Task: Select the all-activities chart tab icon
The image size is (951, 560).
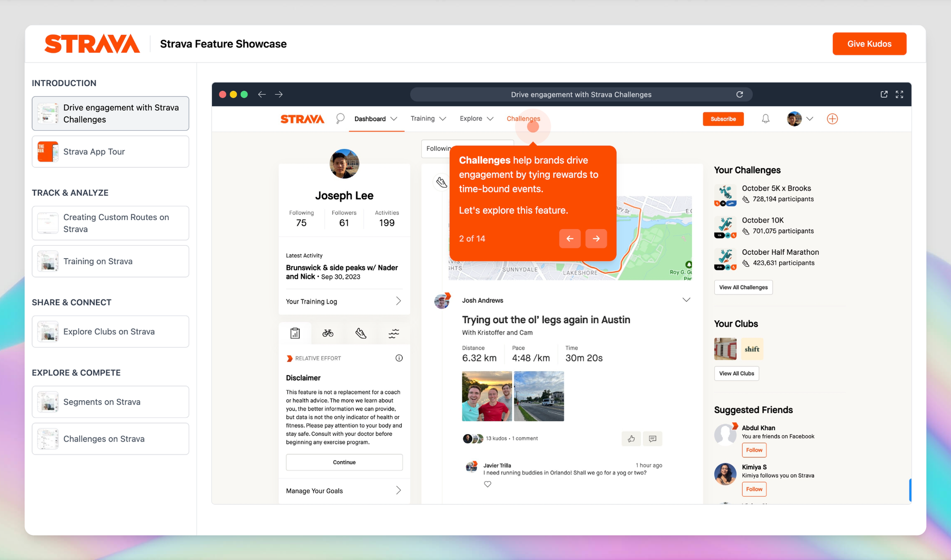Action: tap(295, 333)
